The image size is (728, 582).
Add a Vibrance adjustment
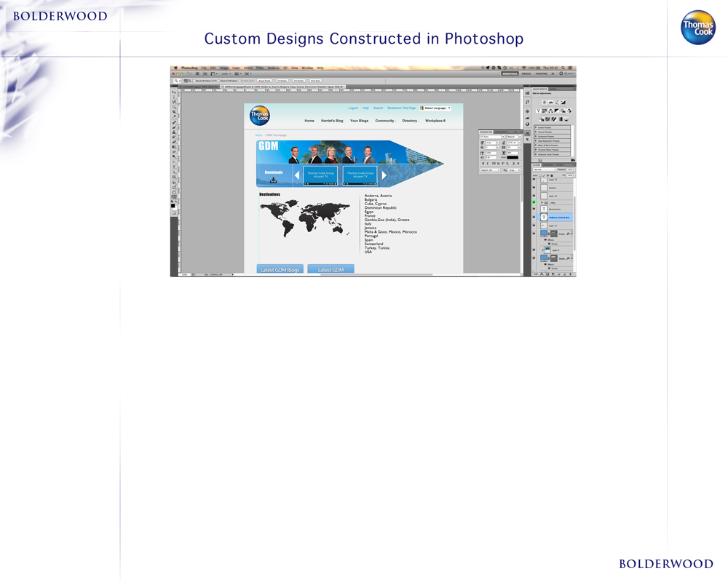539,111
